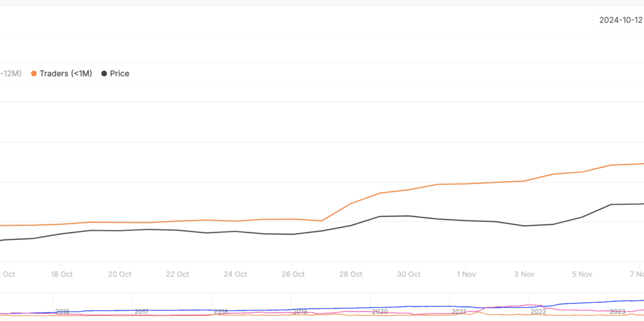Toggle the Price series legend label

click(x=119, y=74)
